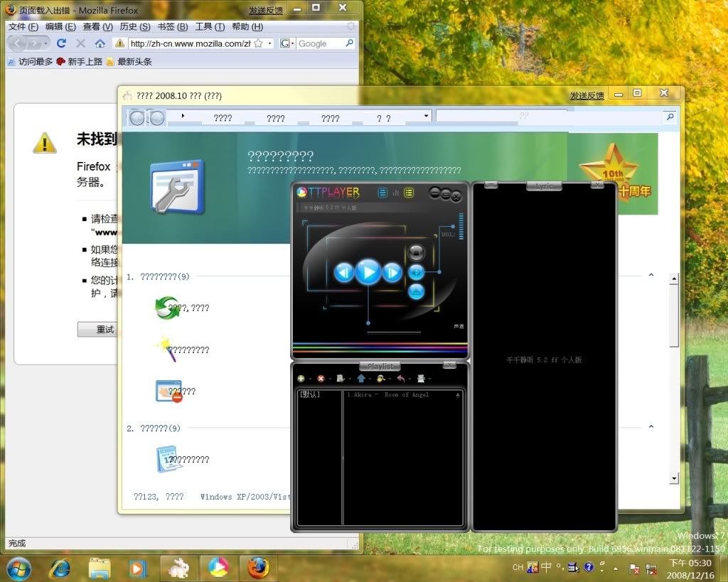Open dropdown arrow beside Playlist Delete icon
Screen dimensions: 728x582
point(330,379)
